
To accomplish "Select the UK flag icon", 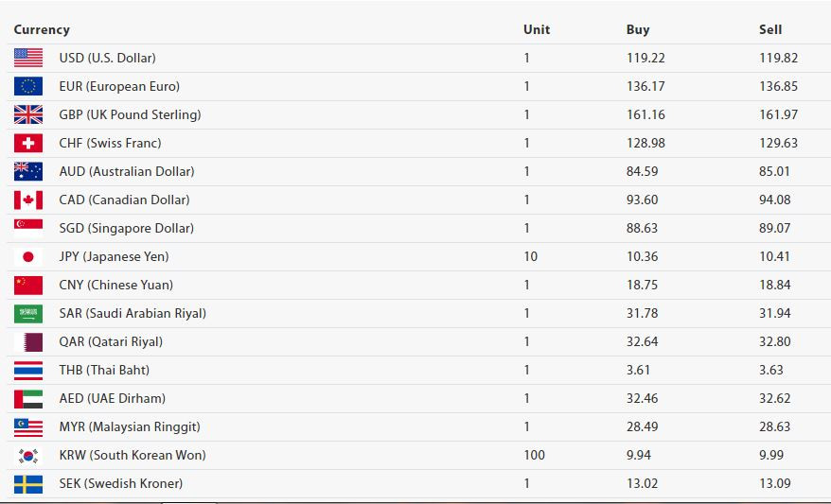I will click(28, 114).
